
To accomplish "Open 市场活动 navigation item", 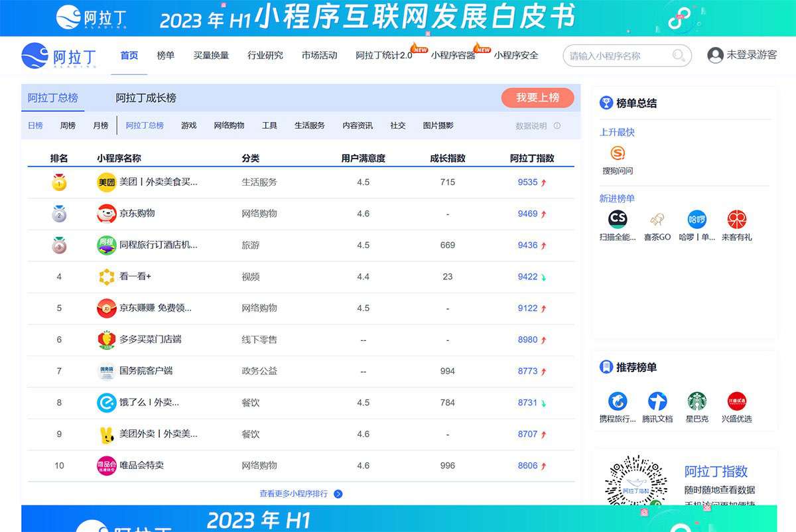I will pyautogui.click(x=319, y=56).
